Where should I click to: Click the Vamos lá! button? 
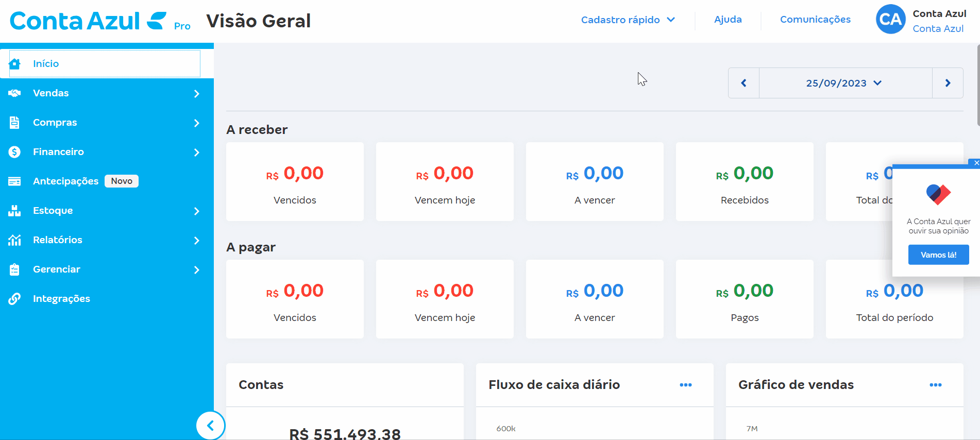[938, 255]
